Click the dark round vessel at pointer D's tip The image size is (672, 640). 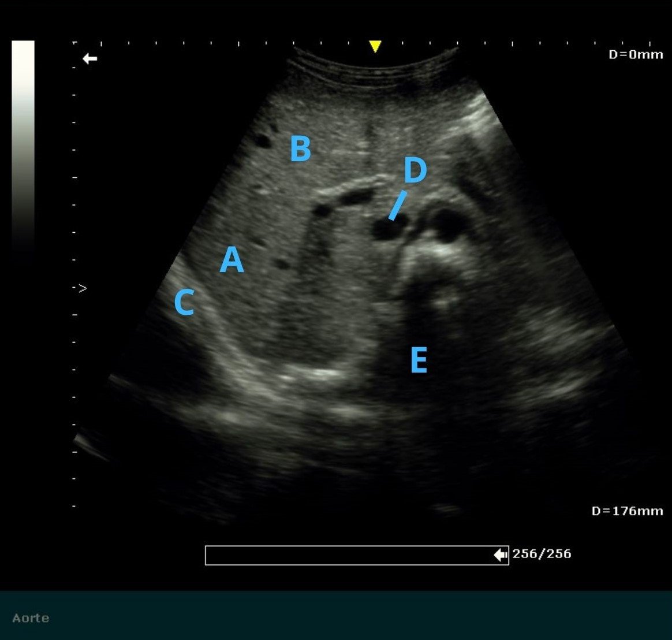click(384, 229)
